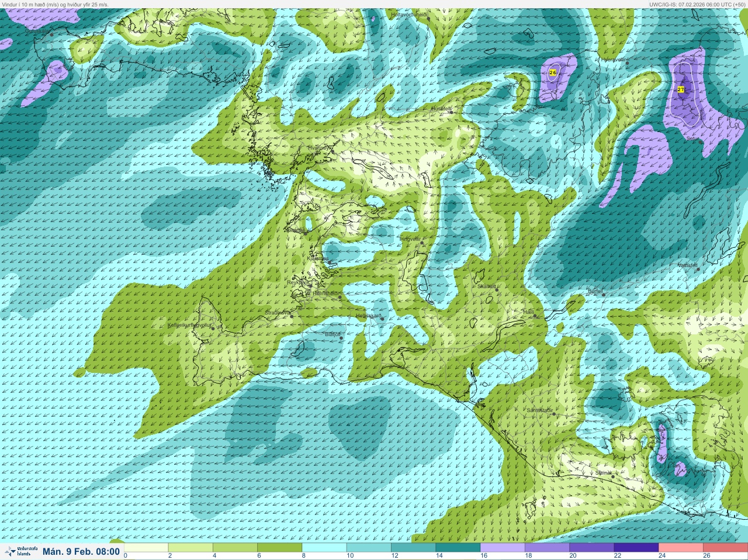Select the 12–14 m/s legend swatch

[413, 548]
